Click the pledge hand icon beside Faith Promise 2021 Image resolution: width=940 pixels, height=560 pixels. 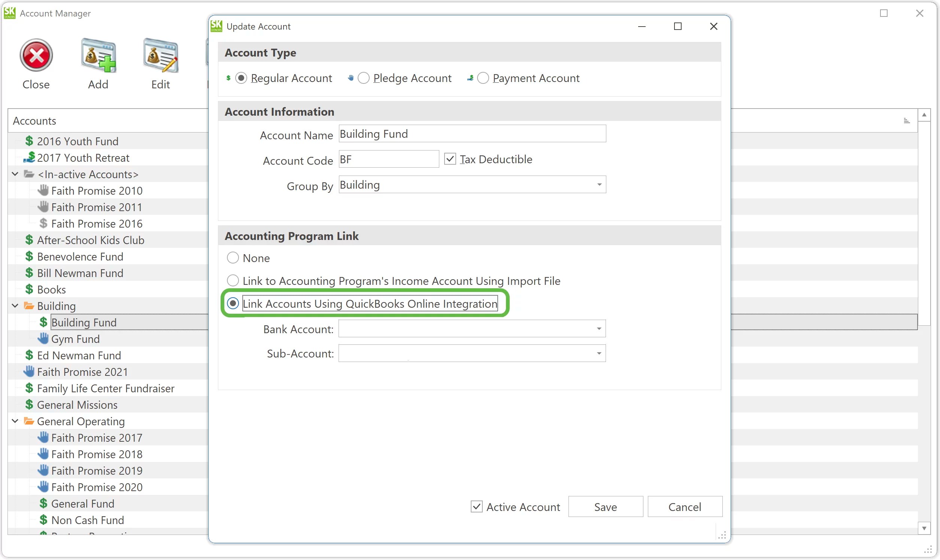coord(29,371)
